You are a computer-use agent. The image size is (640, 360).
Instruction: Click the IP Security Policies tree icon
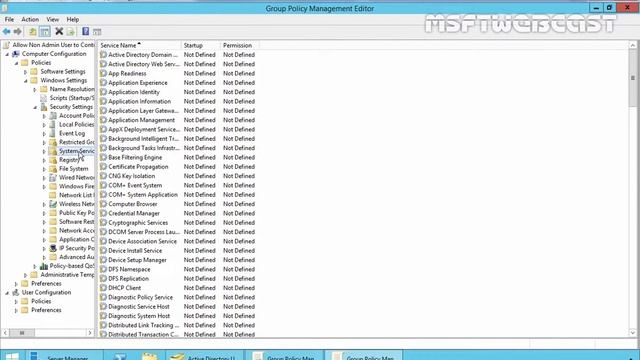53,248
